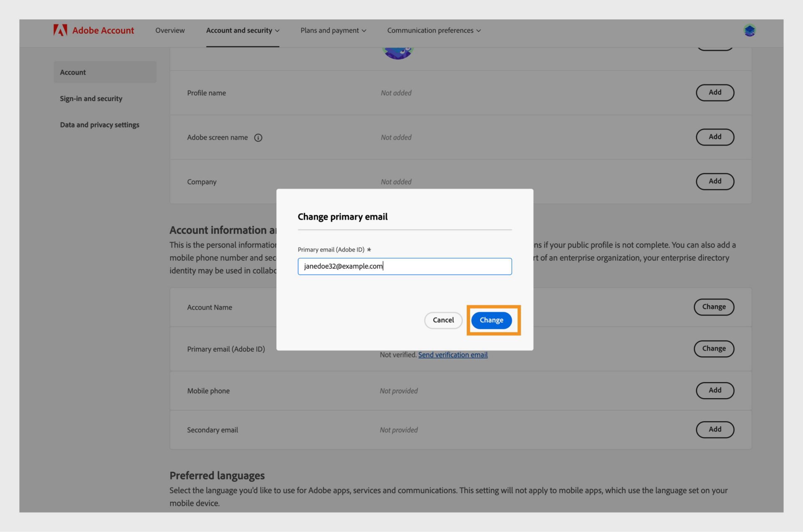Click Cancel to dismiss the dialog

[443, 320]
